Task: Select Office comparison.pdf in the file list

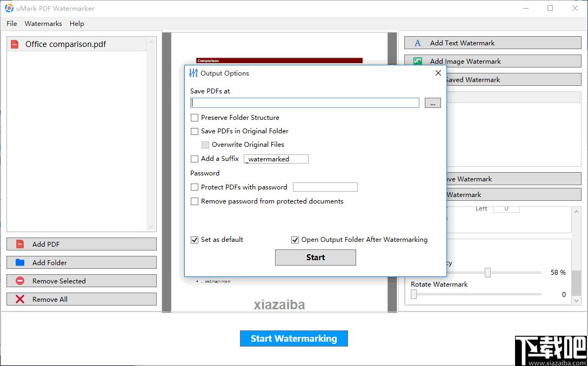Action: [x=77, y=44]
